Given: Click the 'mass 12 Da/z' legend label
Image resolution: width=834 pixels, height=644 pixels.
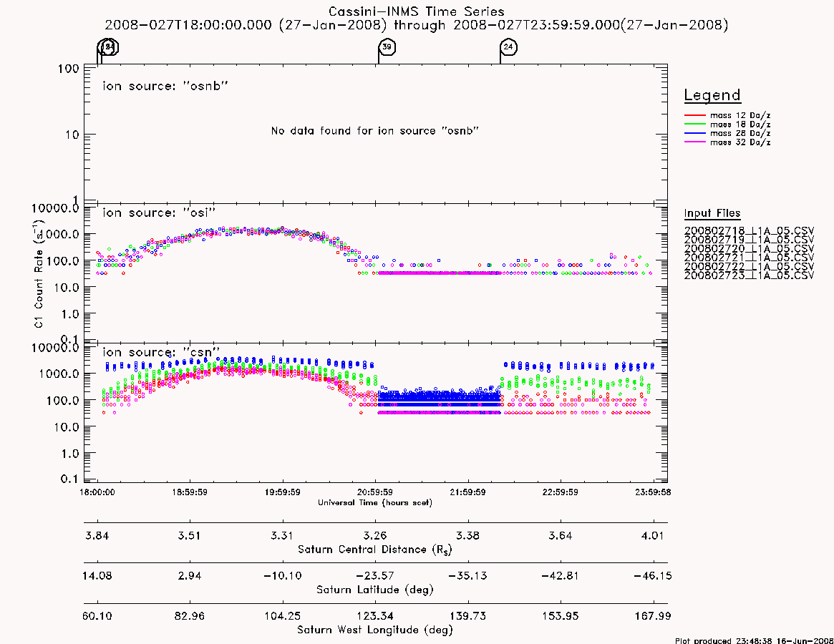Looking at the screenshot, I should pyautogui.click(x=740, y=115).
